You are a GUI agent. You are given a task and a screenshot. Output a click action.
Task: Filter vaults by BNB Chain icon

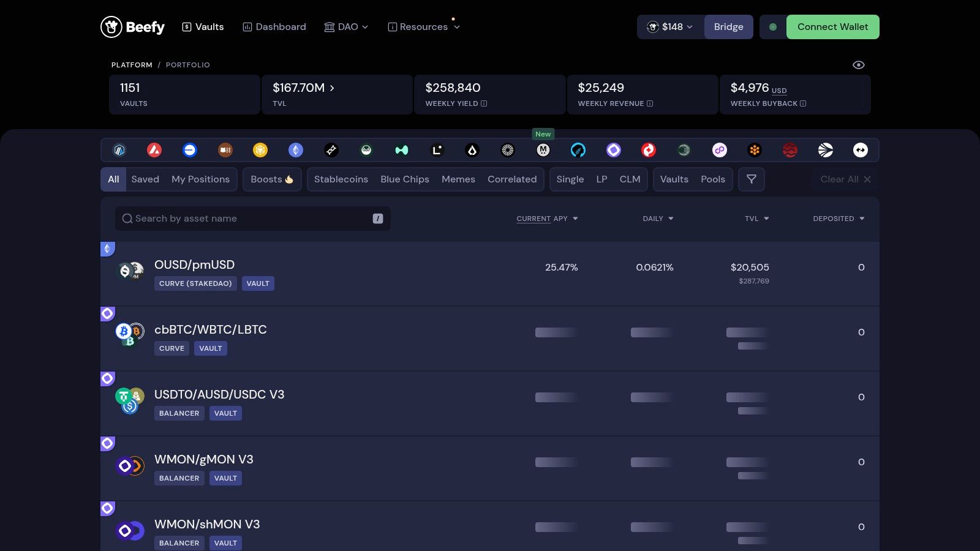(x=260, y=150)
